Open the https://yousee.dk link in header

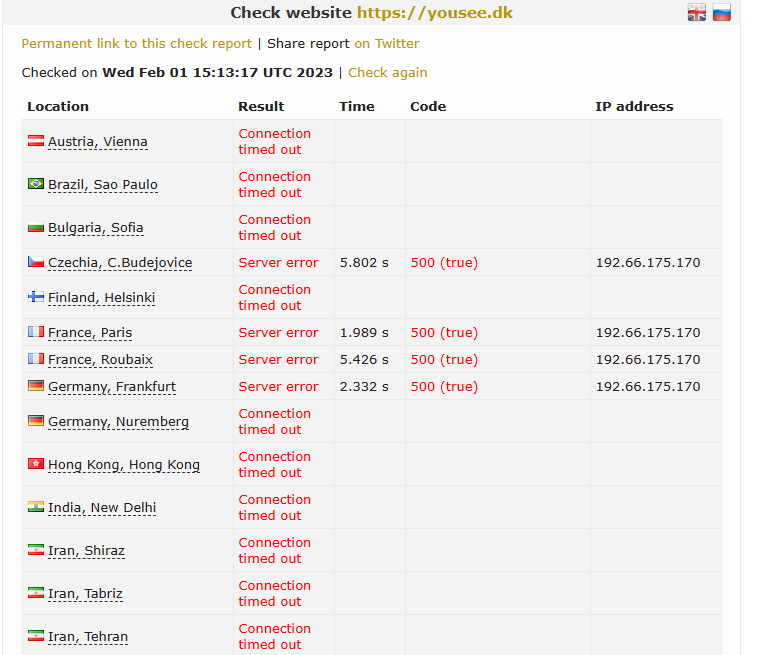(x=435, y=13)
